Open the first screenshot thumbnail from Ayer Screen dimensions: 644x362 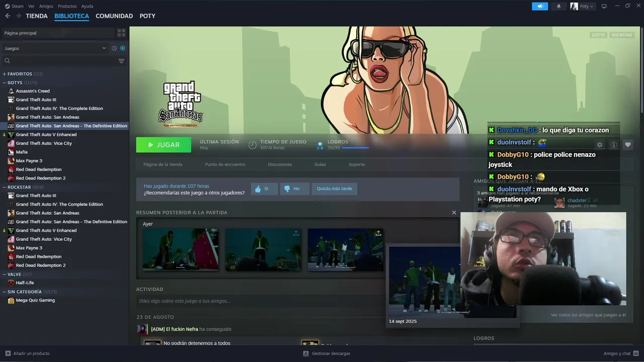click(x=180, y=249)
